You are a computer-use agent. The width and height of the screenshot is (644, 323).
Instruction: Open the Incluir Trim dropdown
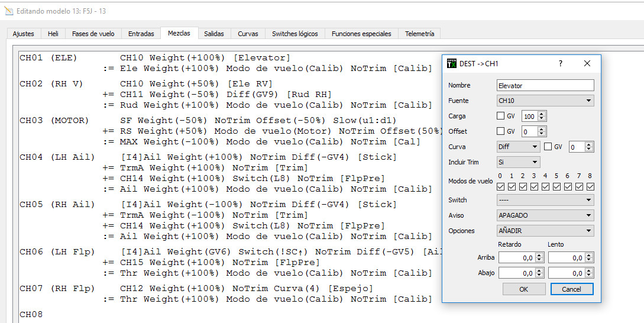(518, 162)
